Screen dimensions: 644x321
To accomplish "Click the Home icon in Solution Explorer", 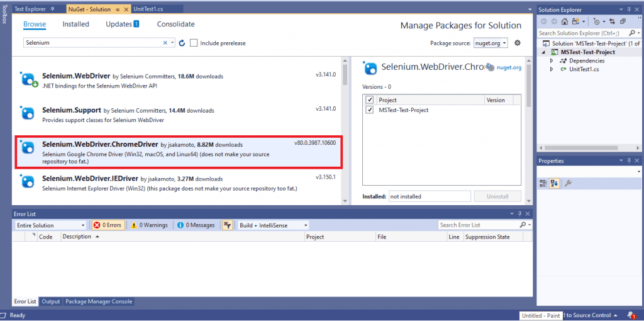I will click(565, 21).
